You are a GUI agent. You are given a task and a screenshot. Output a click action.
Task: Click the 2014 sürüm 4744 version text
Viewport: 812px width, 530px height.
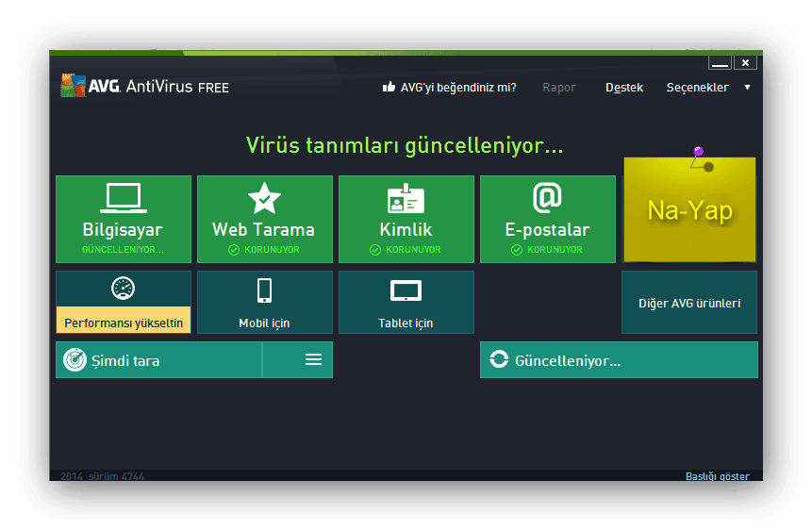102,476
